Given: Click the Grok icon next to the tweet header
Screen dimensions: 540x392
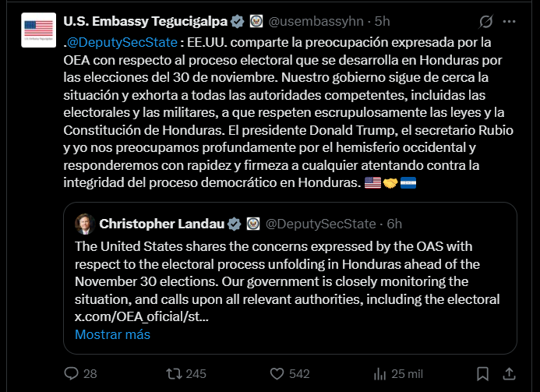Looking at the screenshot, I should pyautogui.click(x=486, y=21).
